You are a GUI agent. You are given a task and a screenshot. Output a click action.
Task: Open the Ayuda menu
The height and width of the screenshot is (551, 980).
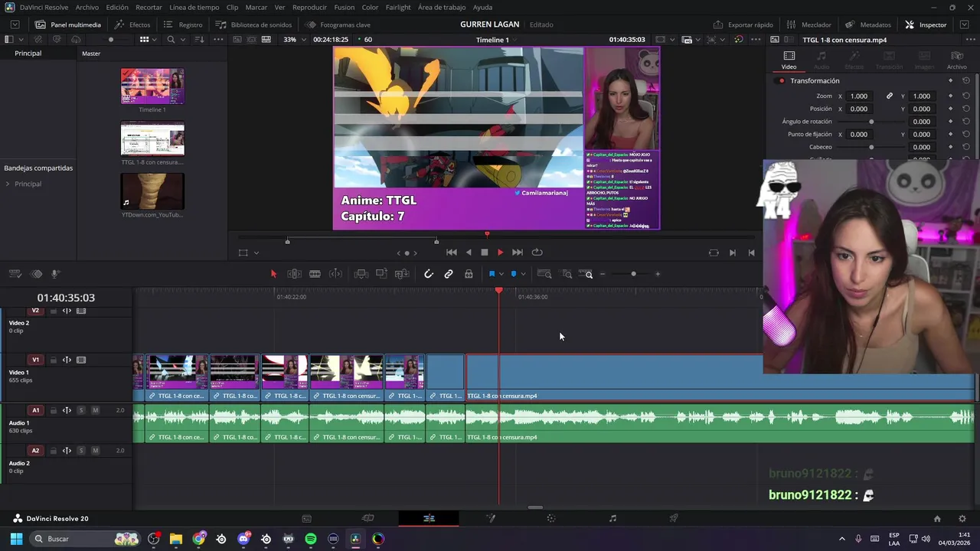click(x=482, y=7)
